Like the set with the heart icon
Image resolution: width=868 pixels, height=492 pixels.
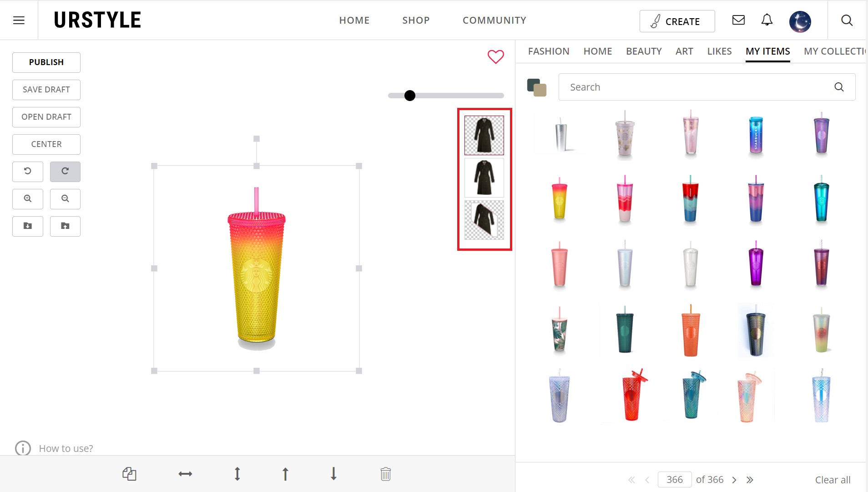496,56
